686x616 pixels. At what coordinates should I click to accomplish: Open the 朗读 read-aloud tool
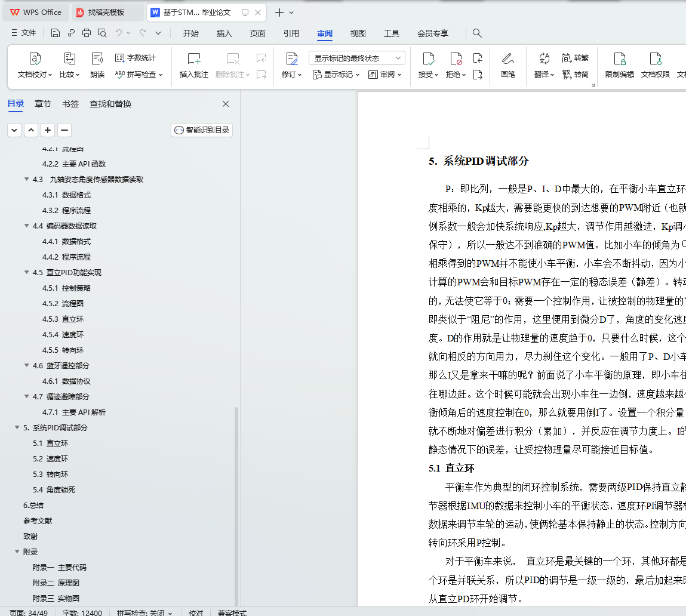coord(97,64)
